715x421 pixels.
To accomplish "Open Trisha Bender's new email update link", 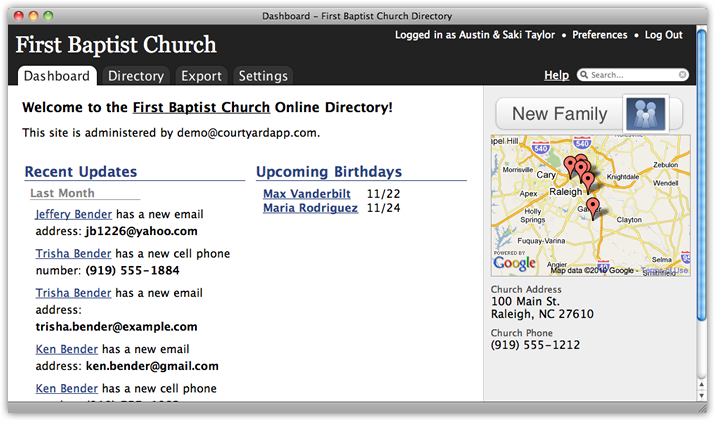I will 73,293.
